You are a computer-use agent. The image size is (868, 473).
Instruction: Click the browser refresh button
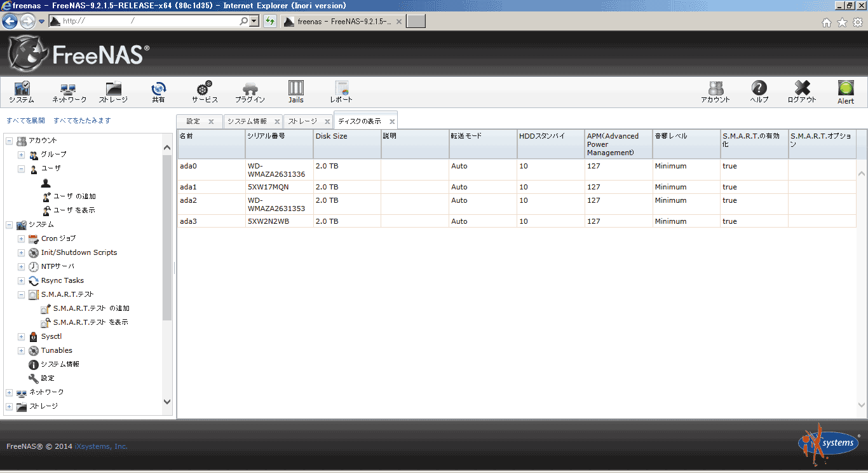point(269,21)
